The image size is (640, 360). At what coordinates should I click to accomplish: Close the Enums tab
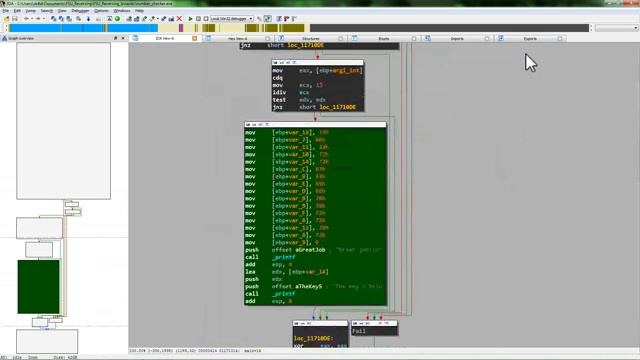tap(414, 38)
